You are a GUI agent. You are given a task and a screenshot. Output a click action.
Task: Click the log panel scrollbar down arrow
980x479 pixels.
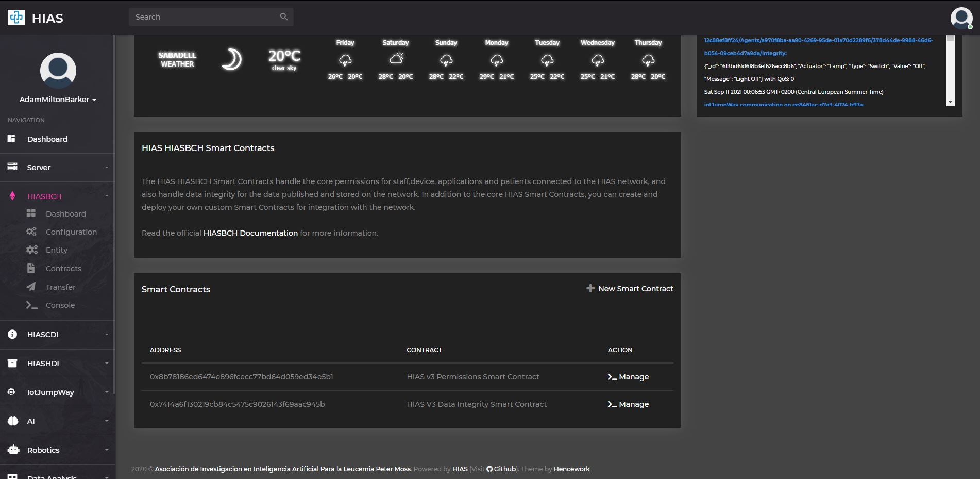[951, 102]
